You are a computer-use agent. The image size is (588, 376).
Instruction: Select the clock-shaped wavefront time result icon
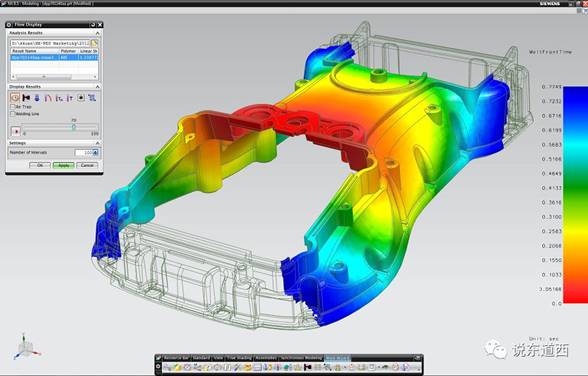(x=15, y=98)
